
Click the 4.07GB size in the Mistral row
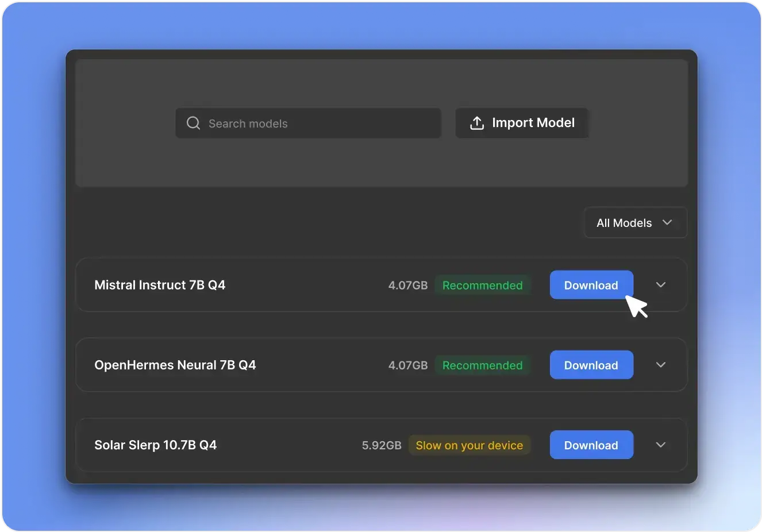tap(408, 286)
